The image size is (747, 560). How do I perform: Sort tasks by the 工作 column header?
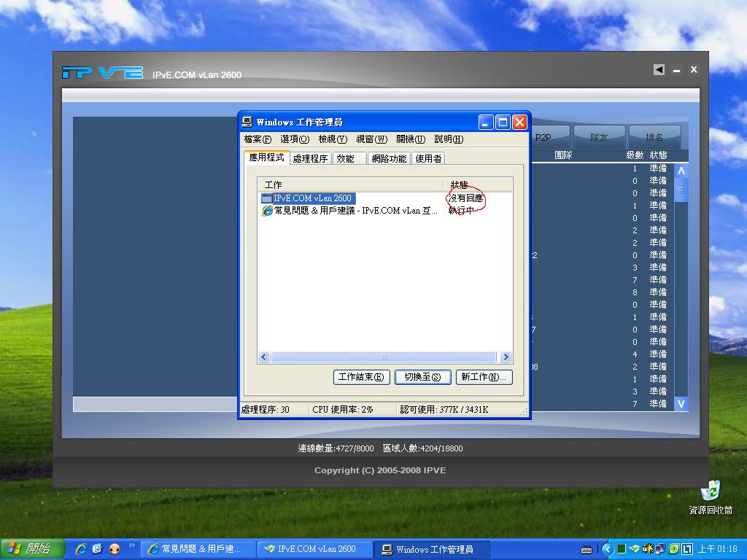[x=351, y=184]
